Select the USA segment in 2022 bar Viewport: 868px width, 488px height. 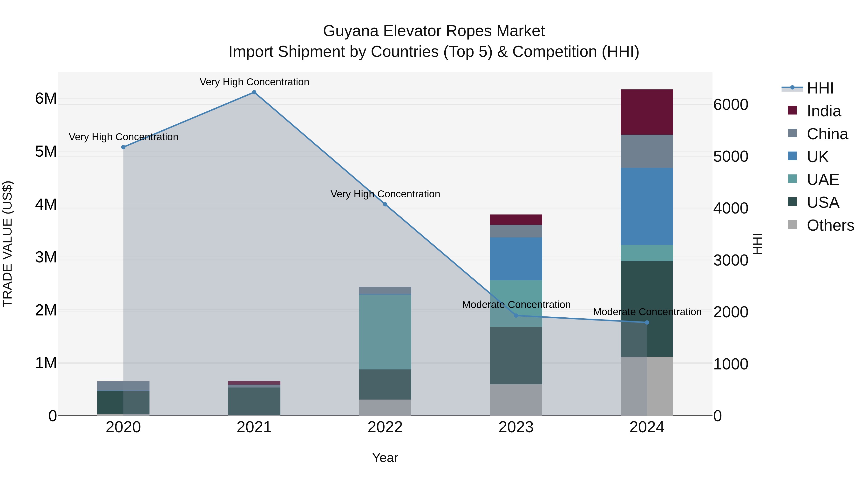click(x=385, y=385)
